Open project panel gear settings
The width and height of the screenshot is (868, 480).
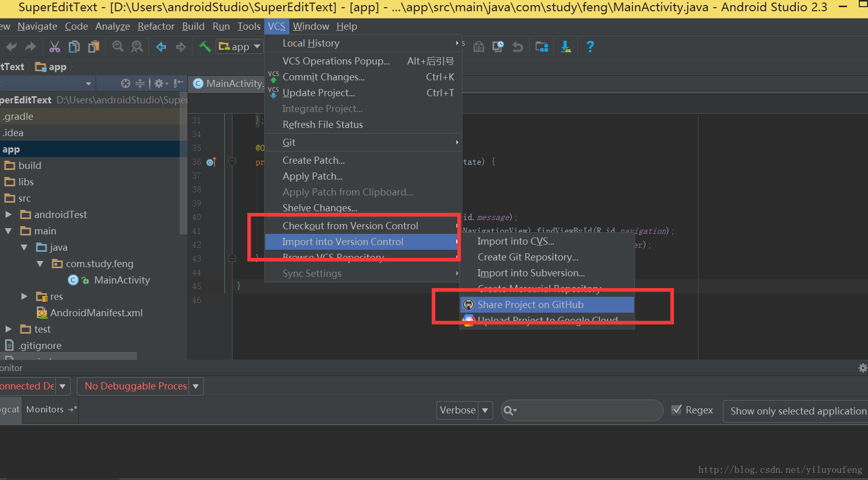coord(161,83)
